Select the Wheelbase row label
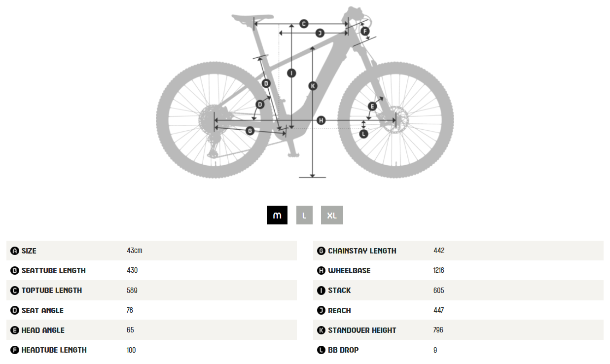This screenshot has height=364, width=610. [x=349, y=270]
